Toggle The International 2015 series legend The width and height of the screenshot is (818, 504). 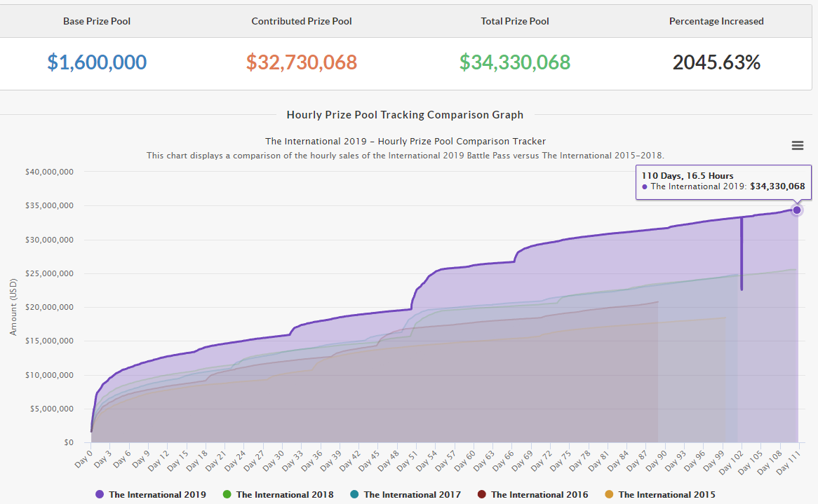(x=660, y=495)
